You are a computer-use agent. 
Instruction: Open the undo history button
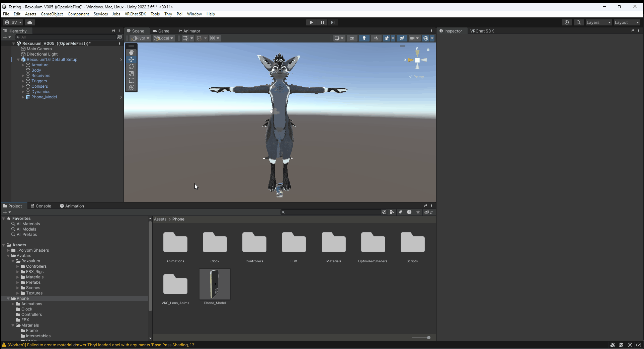pos(567,22)
